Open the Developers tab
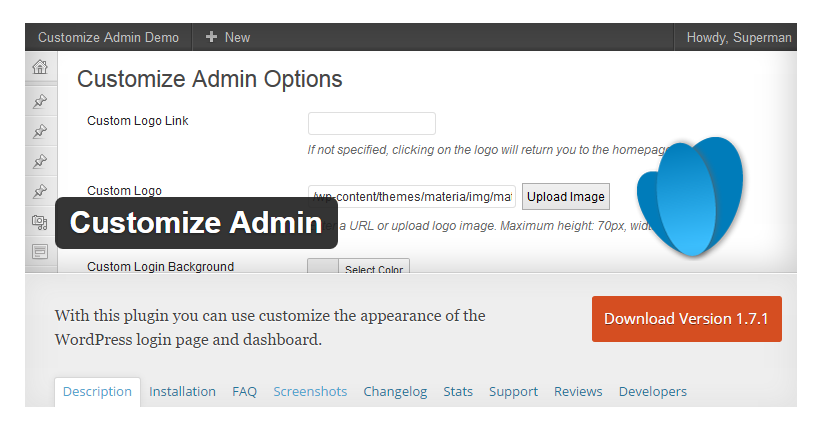The height and width of the screenshot is (423, 815). pos(652,392)
